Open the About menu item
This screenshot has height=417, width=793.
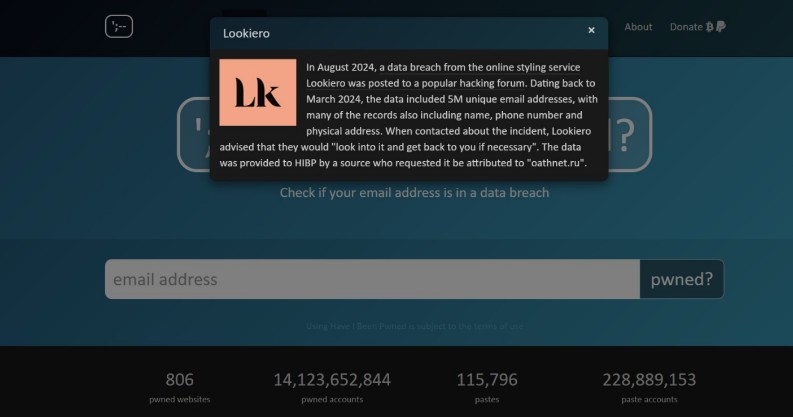pos(638,27)
